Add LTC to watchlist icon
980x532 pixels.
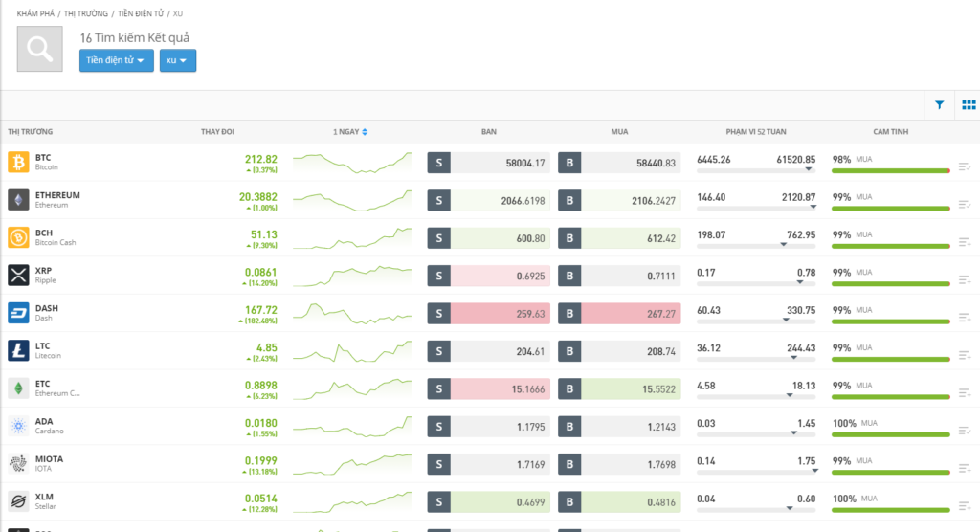pos(965,355)
